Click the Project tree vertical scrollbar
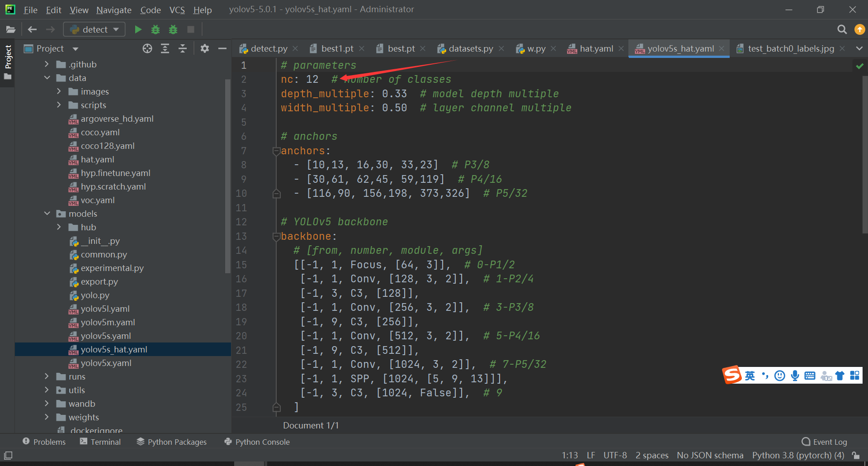 227,176
